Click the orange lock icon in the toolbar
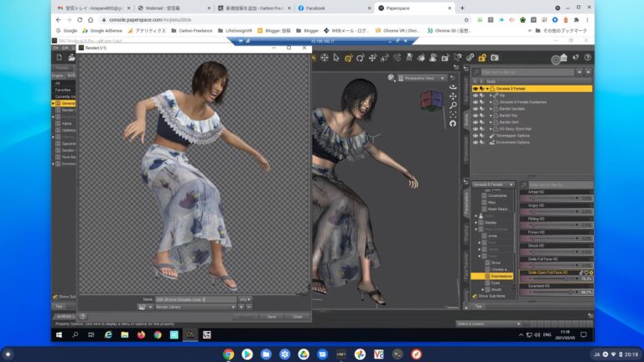The height and width of the screenshot is (362, 644). [482, 58]
